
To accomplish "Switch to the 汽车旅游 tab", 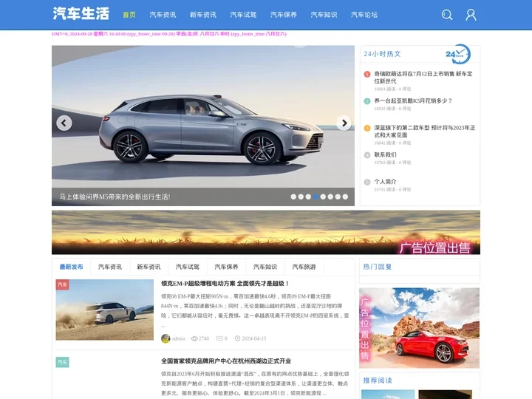I will pos(304,267).
